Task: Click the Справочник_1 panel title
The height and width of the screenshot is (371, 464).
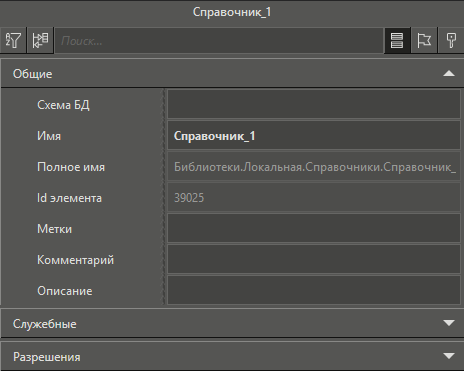Action: [x=232, y=12]
